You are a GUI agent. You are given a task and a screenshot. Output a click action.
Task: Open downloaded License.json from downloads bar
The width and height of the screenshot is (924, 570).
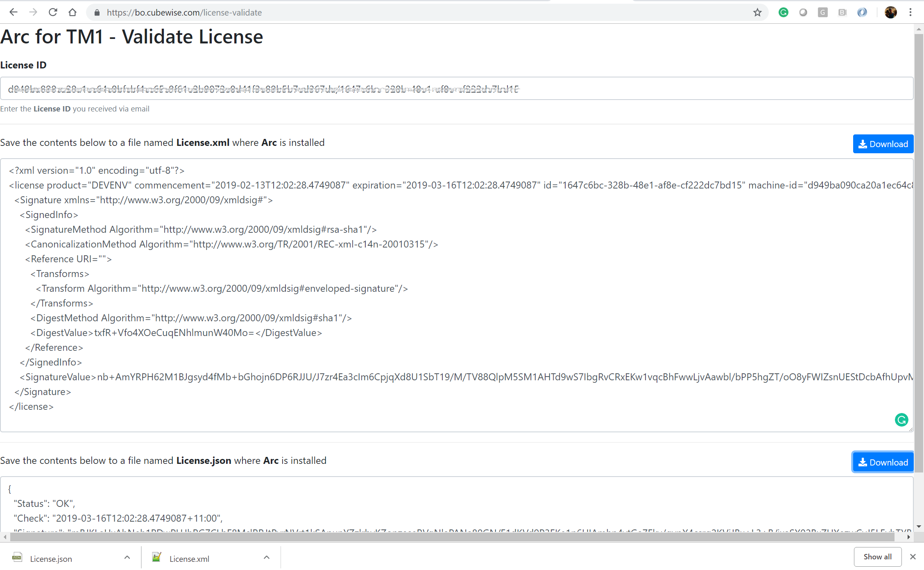[x=51, y=559]
